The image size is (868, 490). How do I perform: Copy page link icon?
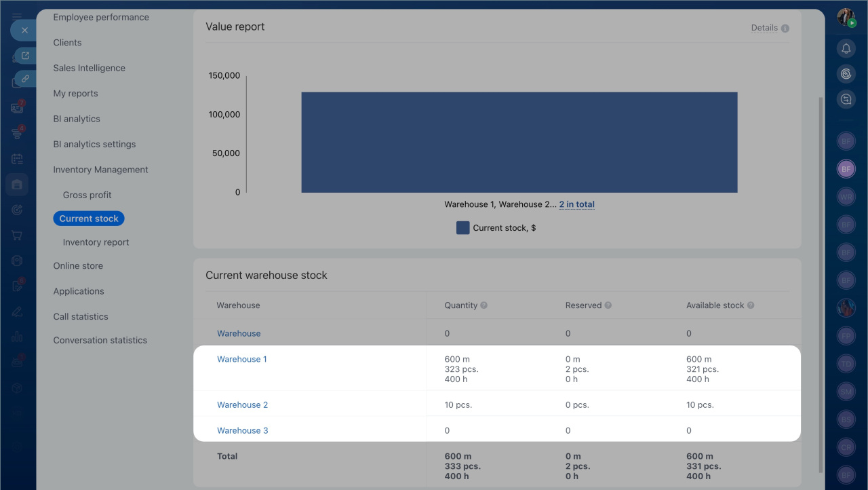[x=25, y=79]
